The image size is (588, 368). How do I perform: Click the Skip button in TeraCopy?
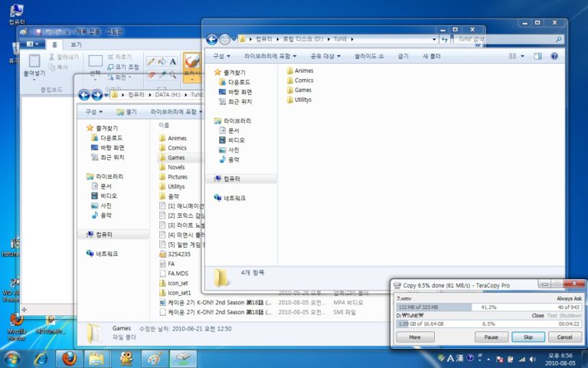tap(528, 337)
